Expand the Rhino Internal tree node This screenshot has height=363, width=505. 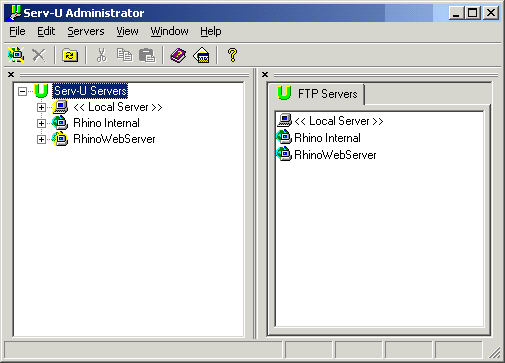(x=41, y=123)
